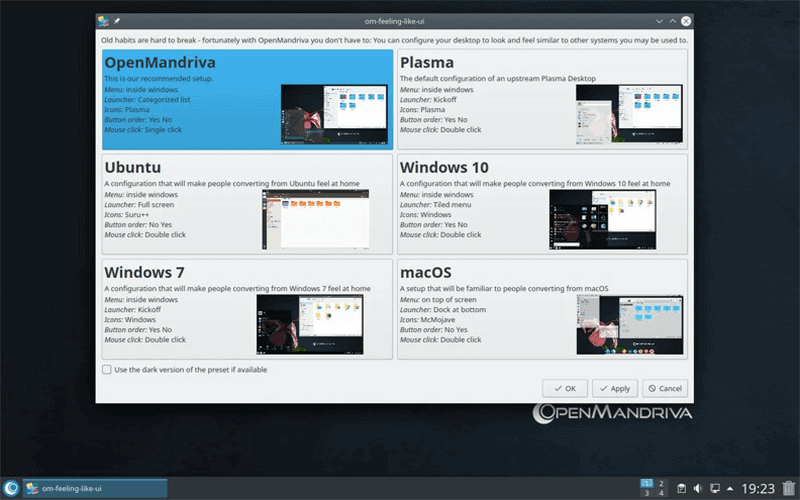
Task: Expand the hidden system tray icons arrow
Action: [731, 488]
